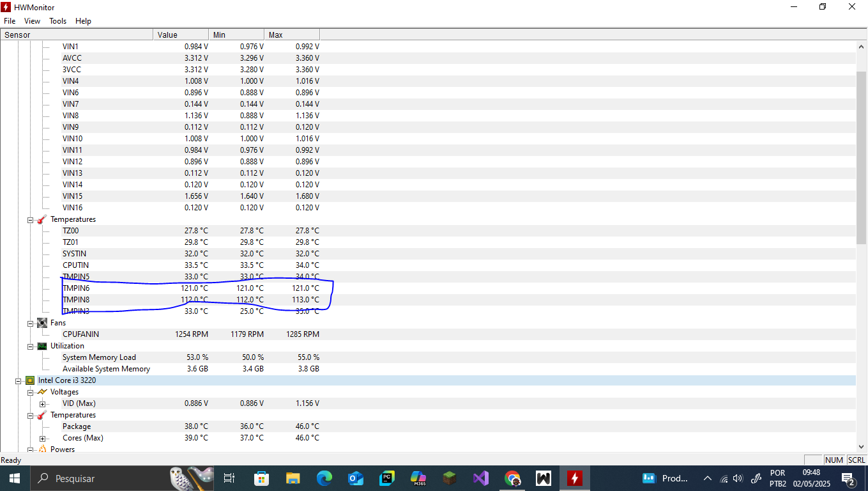Click the vertical scrollbar thumb
Screen dimensions: 868x491
click(862, 157)
